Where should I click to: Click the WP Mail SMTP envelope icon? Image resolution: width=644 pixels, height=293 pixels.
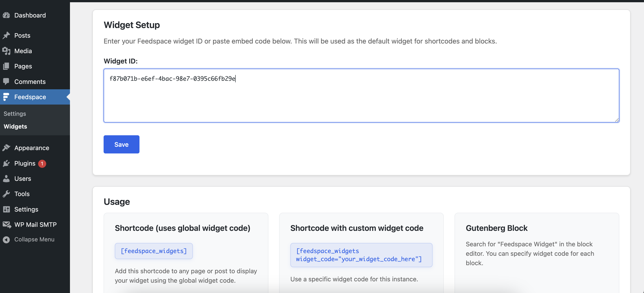pyautogui.click(x=7, y=225)
